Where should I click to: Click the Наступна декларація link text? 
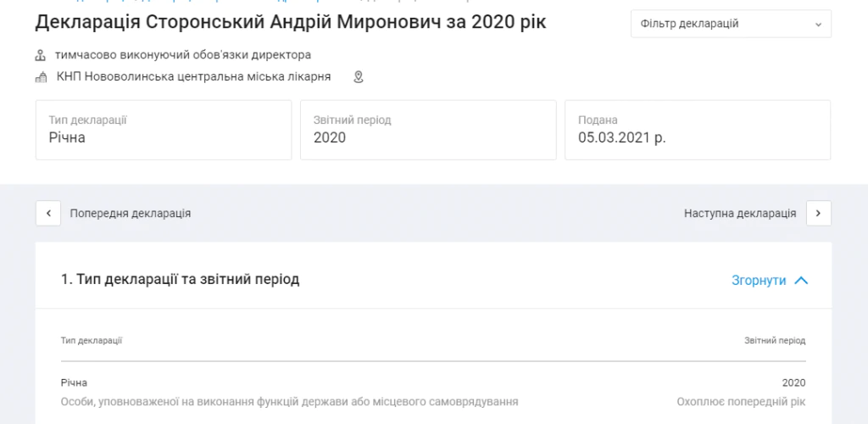(740, 213)
